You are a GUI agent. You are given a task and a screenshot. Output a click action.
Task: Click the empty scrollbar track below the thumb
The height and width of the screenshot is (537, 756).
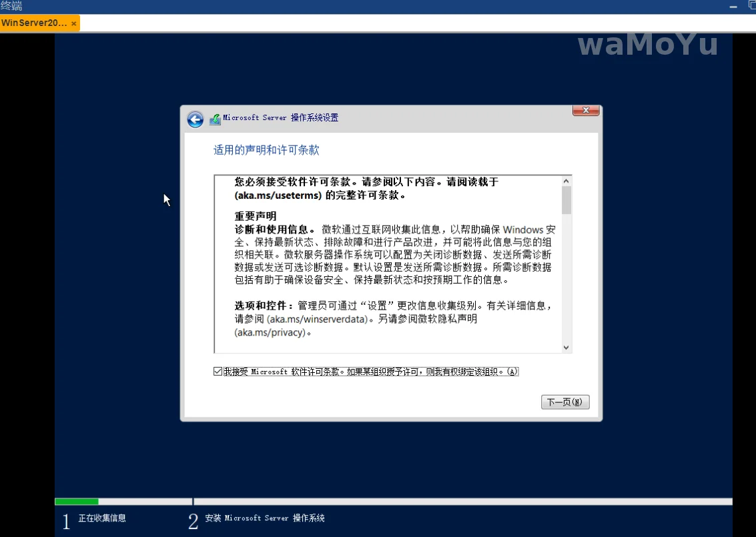tap(566, 280)
